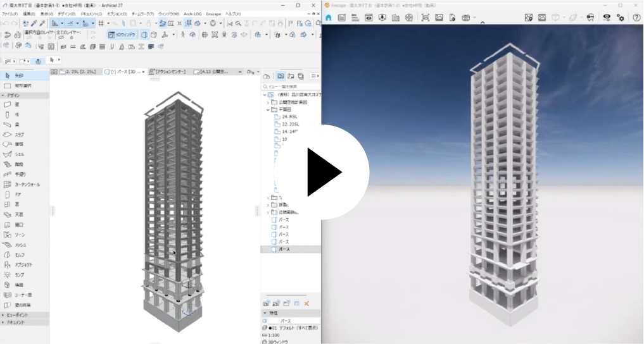Toggle Enscape eye visual settings icon
This screenshot has width=644, height=344.
[607, 18]
